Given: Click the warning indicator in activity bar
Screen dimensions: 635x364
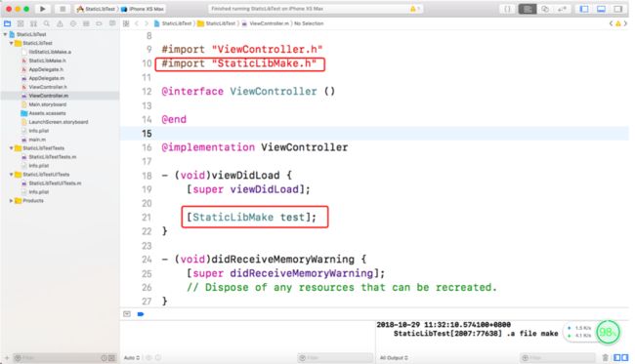Looking at the screenshot, I should click(x=413, y=9).
